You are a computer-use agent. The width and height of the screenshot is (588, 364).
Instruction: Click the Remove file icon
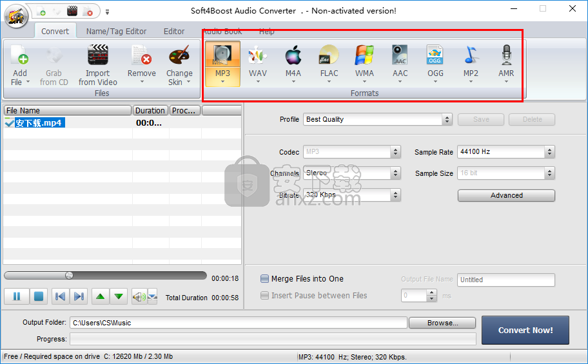tap(141, 55)
